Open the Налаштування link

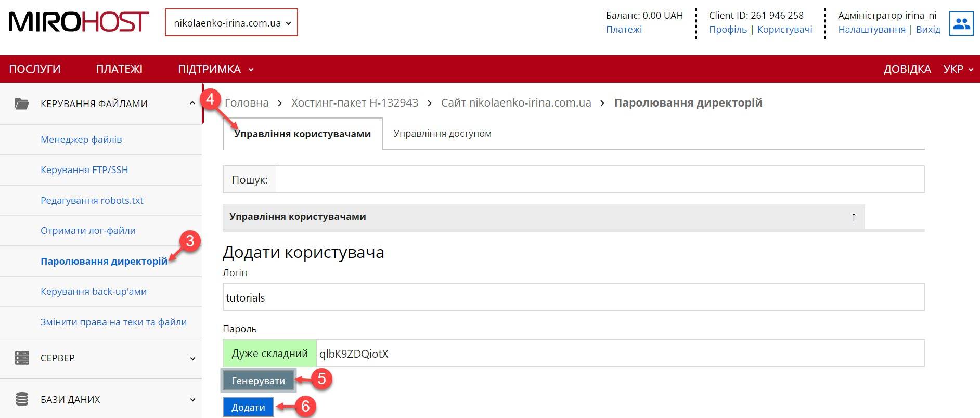[x=872, y=30]
